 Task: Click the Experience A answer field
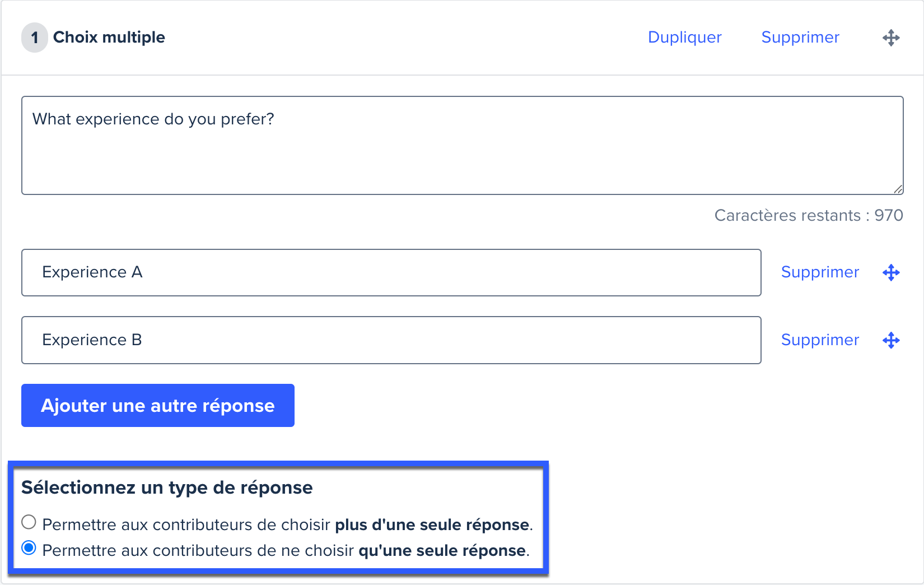point(391,272)
